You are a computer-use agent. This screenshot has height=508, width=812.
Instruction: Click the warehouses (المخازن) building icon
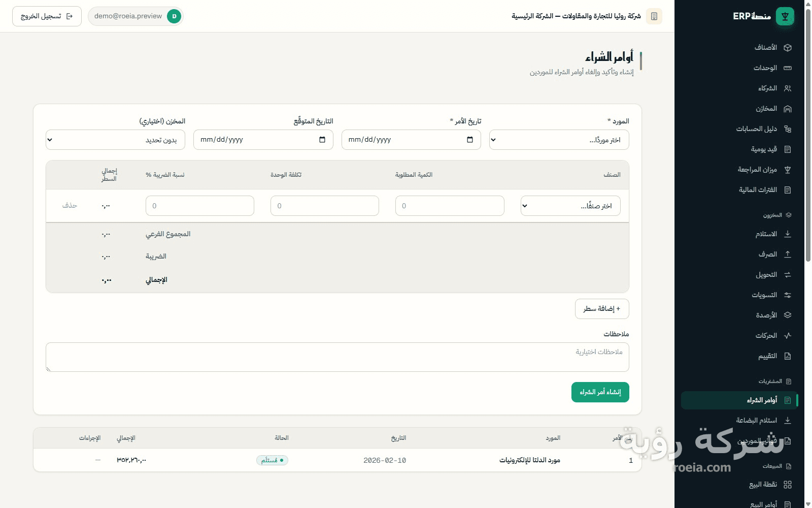[788, 109]
